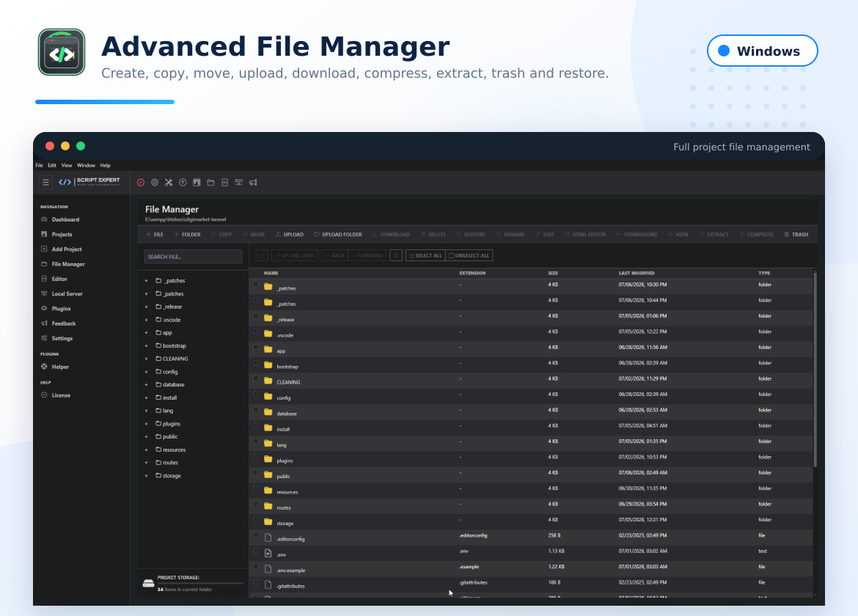Click the Local Server sidebar icon
The image size is (858, 616).
click(44, 293)
